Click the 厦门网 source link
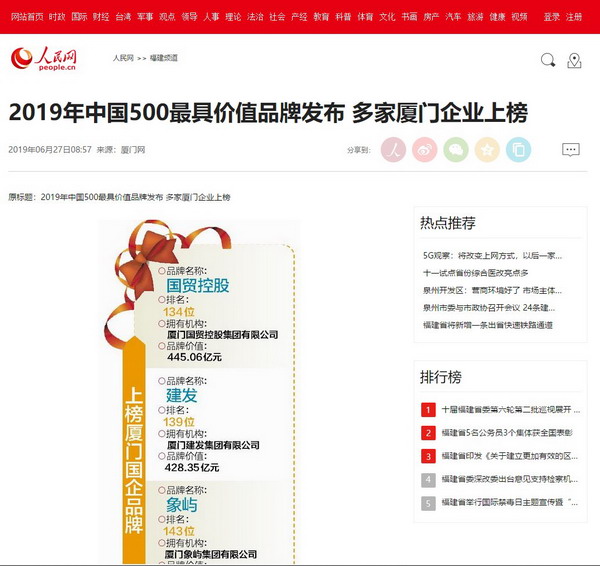Image resolution: width=600 pixels, height=566 pixels. [x=133, y=150]
